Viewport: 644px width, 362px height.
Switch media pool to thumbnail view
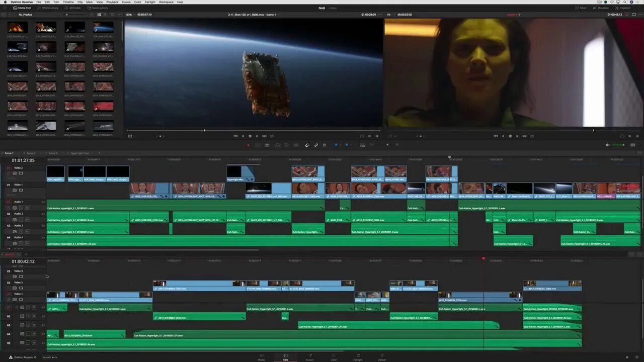pyautogui.click(x=98, y=15)
